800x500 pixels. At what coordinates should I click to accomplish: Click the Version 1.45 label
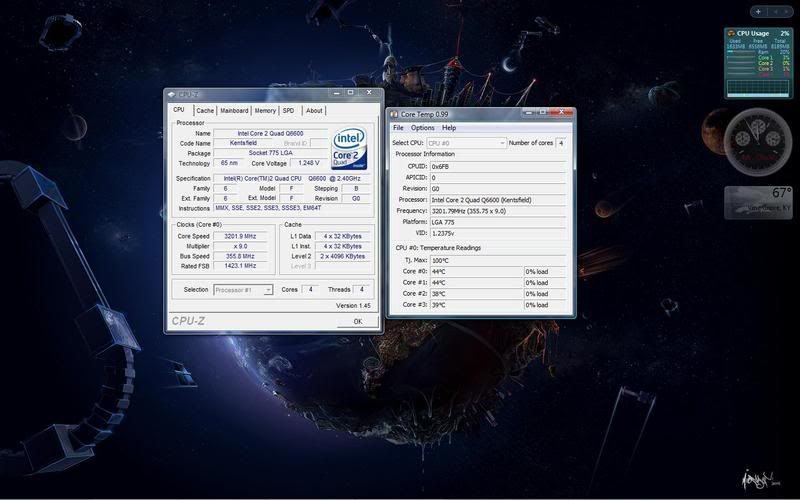(x=353, y=306)
